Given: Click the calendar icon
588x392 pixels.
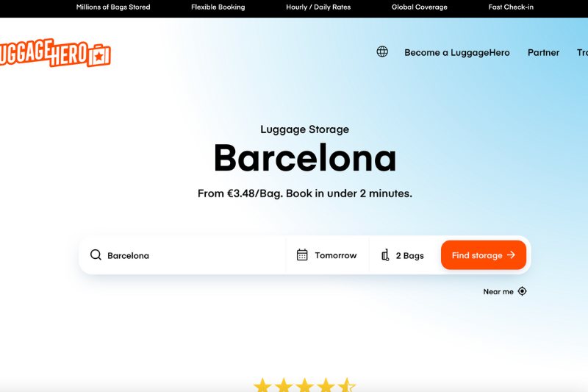Looking at the screenshot, I should point(302,255).
